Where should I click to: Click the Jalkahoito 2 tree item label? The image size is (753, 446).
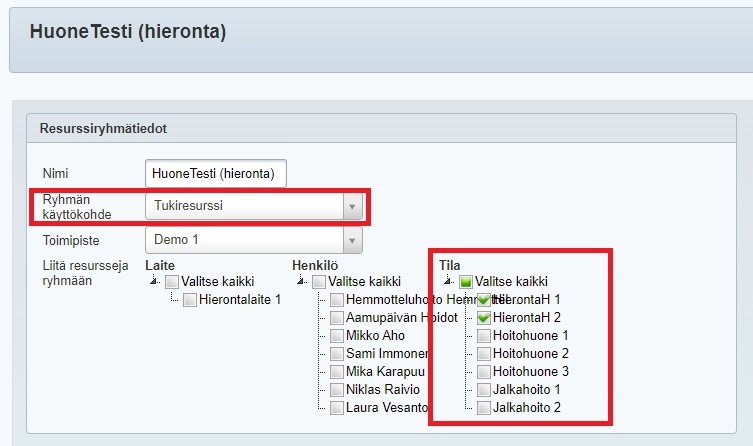pyautogui.click(x=526, y=407)
